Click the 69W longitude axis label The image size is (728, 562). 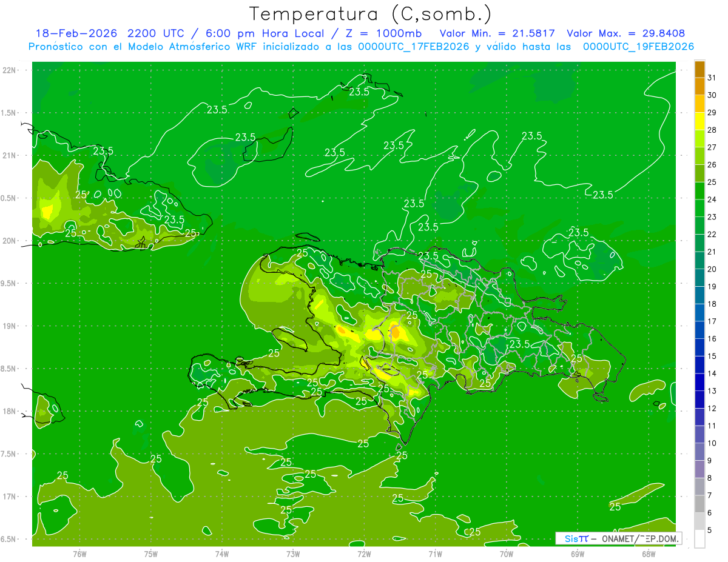578,554
